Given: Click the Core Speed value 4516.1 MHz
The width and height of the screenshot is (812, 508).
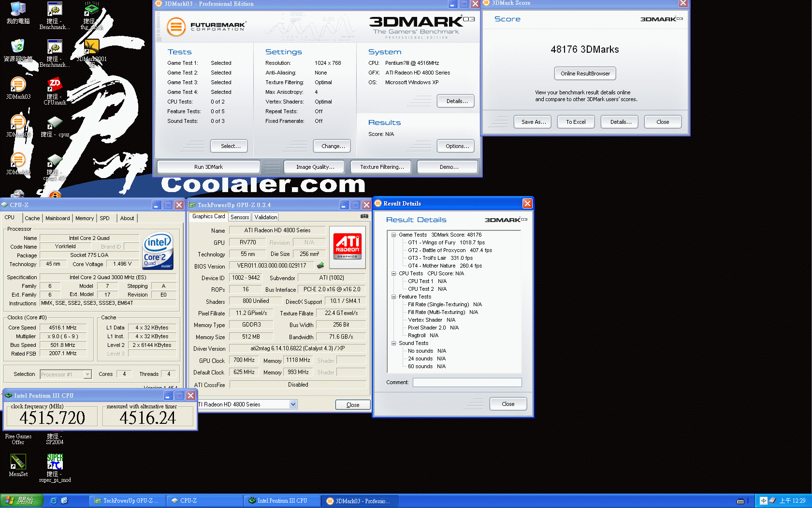Looking at the screenshot, I should 63,328.
